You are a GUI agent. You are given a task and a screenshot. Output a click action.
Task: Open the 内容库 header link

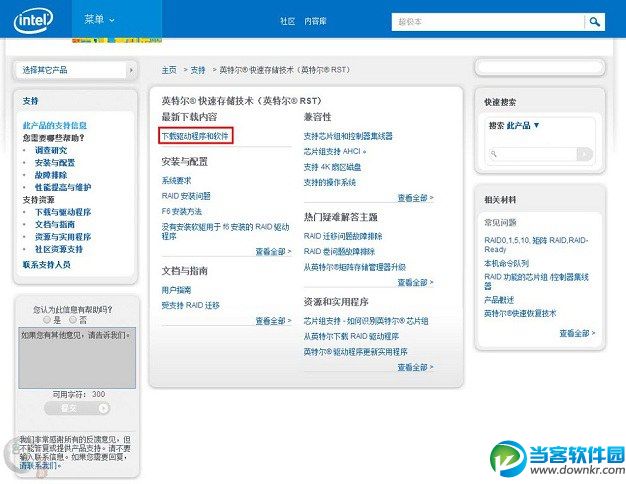[315, 21]
